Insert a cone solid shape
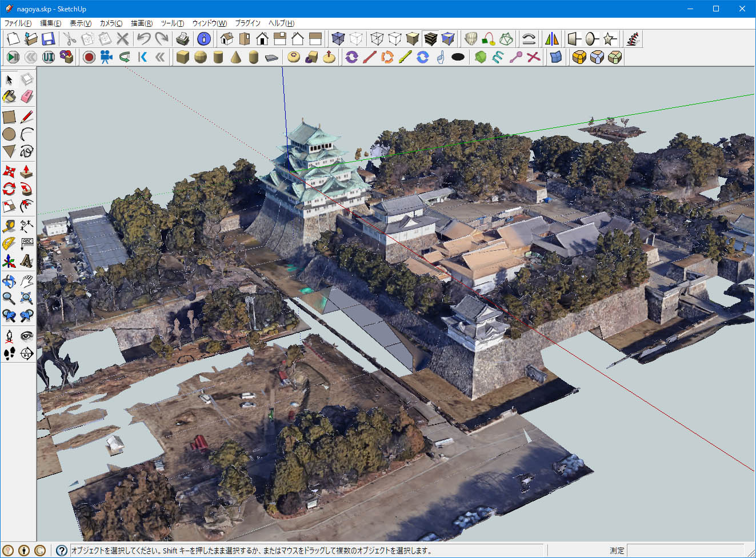 [x=235, y=57]
